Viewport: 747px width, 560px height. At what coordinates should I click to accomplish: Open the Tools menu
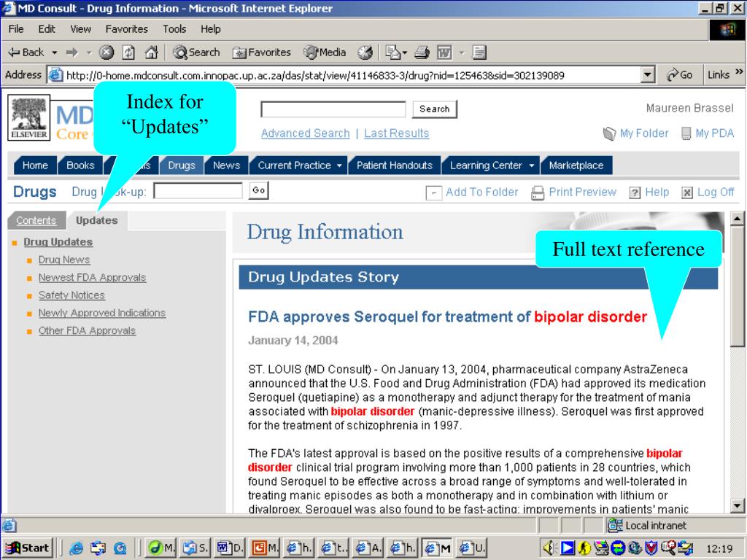coord(174,29)
